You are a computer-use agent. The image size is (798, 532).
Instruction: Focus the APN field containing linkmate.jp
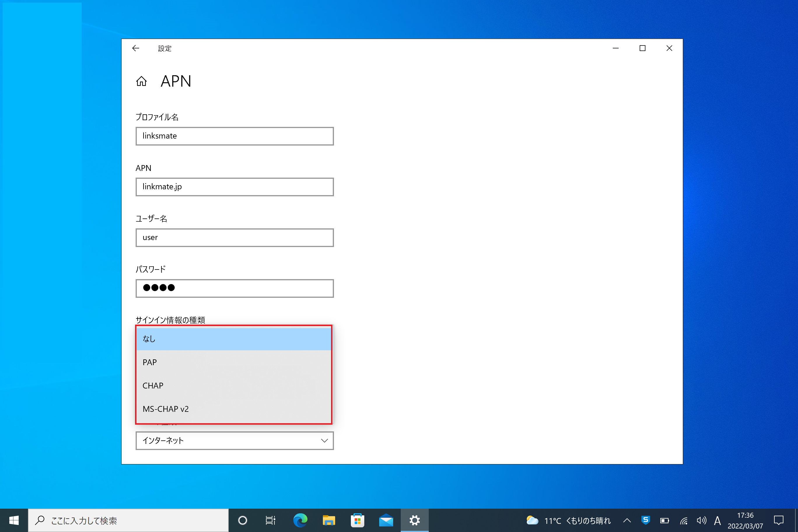tap(235, 187)
